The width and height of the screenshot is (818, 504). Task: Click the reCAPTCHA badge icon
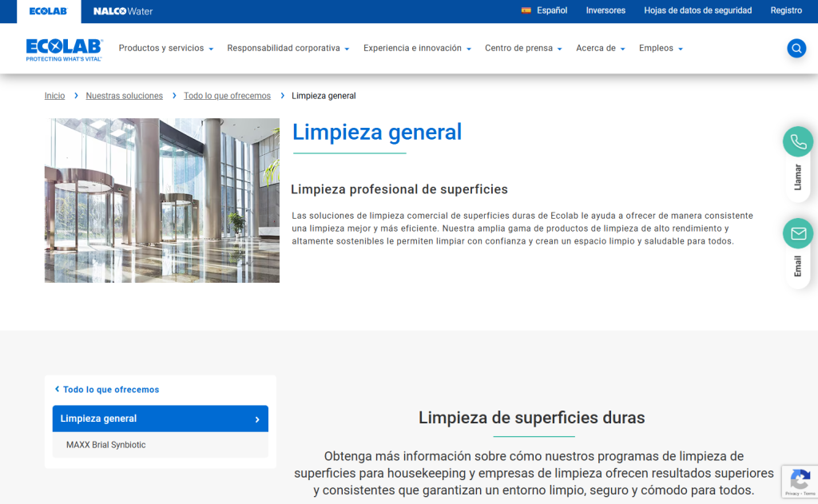click(x=800, y=480)
